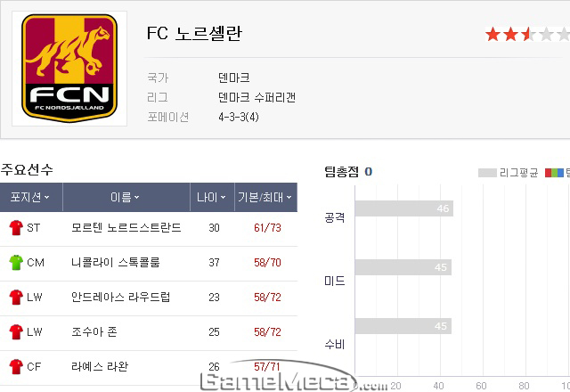Click the half-filled third rating star
The image size is (570, 392).
pyautogui.click(x=528, y=34)
